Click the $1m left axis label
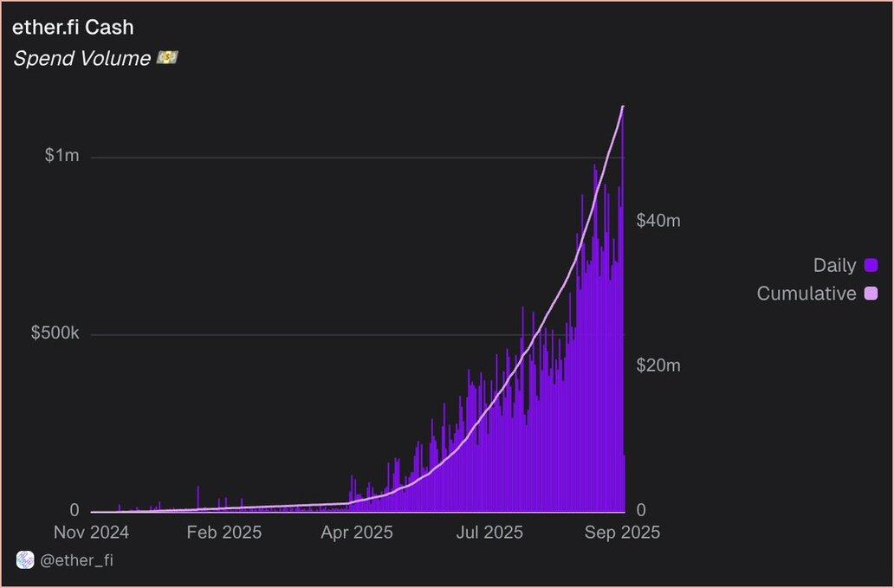This screenshot has height=588, width=894. pos(62,155)
